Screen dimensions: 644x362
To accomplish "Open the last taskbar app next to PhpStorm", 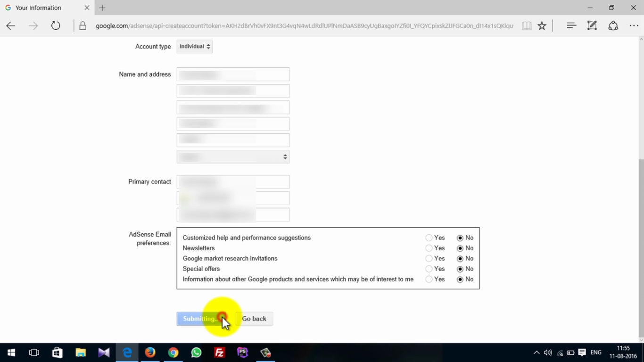I will coord(265,353).
